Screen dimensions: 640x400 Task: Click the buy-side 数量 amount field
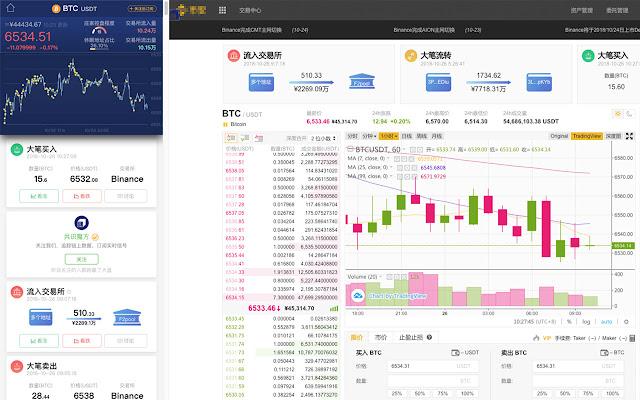point(433,381)
